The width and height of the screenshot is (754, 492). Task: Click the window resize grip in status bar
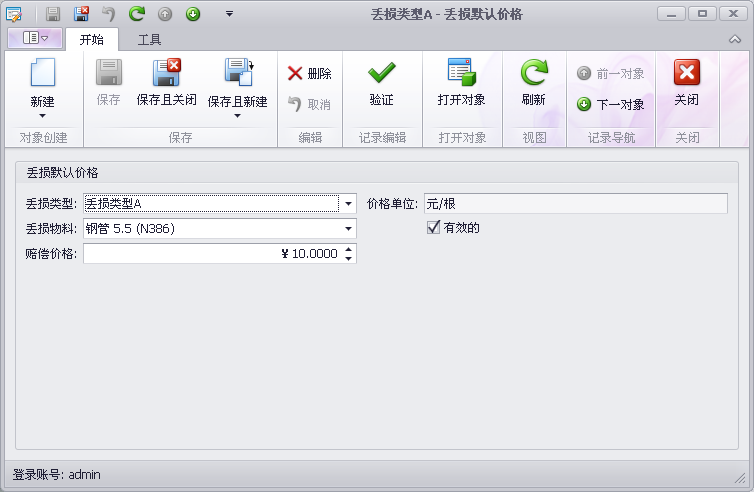click(x=740, y=478)
